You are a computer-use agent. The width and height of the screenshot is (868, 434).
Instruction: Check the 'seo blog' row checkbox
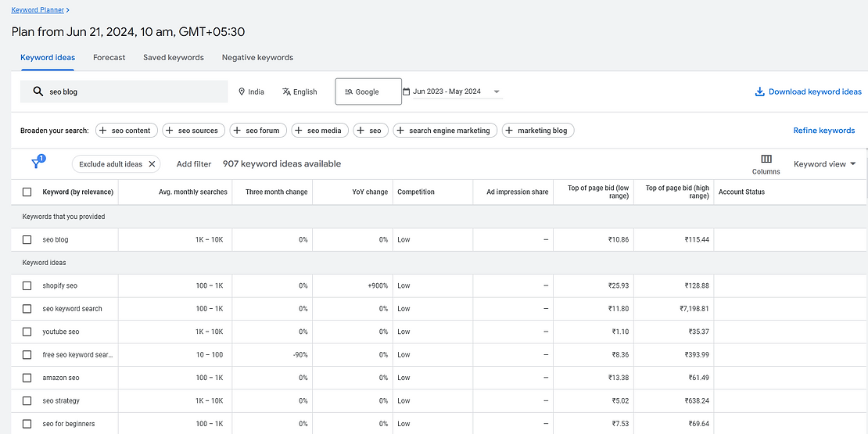click(x=27, y=240)
